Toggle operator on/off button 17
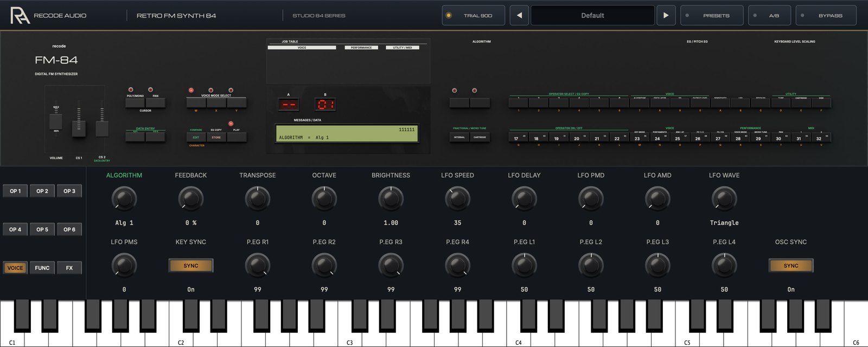This screenshot has width=868, height=347. (519, 137)
